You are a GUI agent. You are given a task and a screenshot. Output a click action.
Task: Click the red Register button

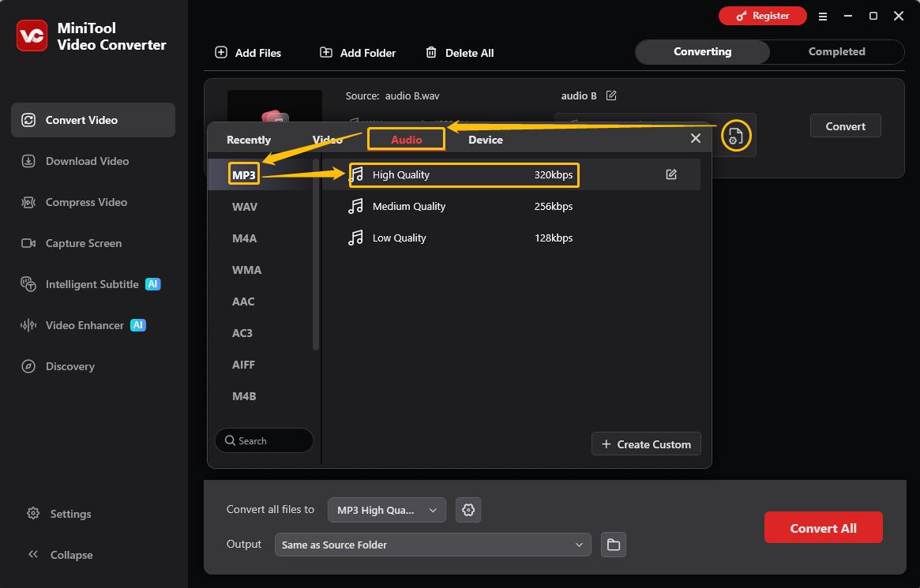(x=763, y=16)
